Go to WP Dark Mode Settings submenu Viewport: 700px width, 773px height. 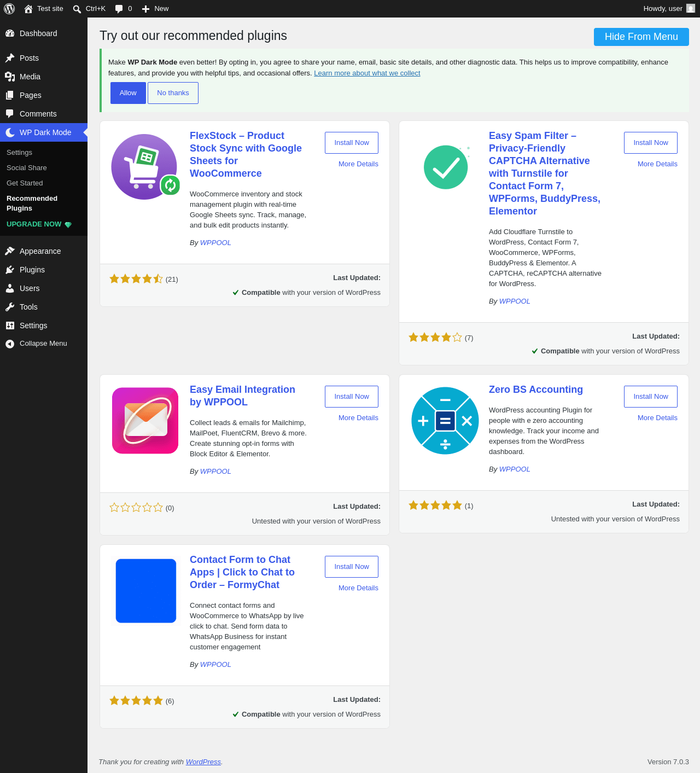click(x=19, y=153)
